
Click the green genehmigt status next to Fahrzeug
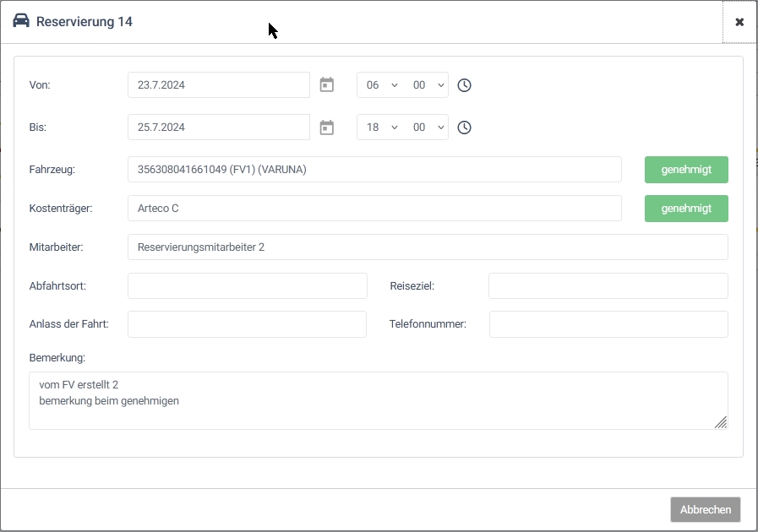(x=685, y=169)
